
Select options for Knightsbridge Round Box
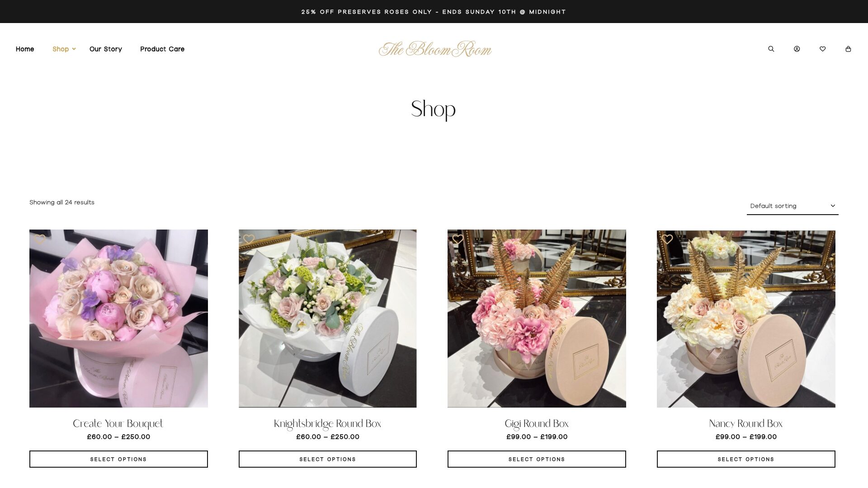pyautogui.click(x=328, y=459)
